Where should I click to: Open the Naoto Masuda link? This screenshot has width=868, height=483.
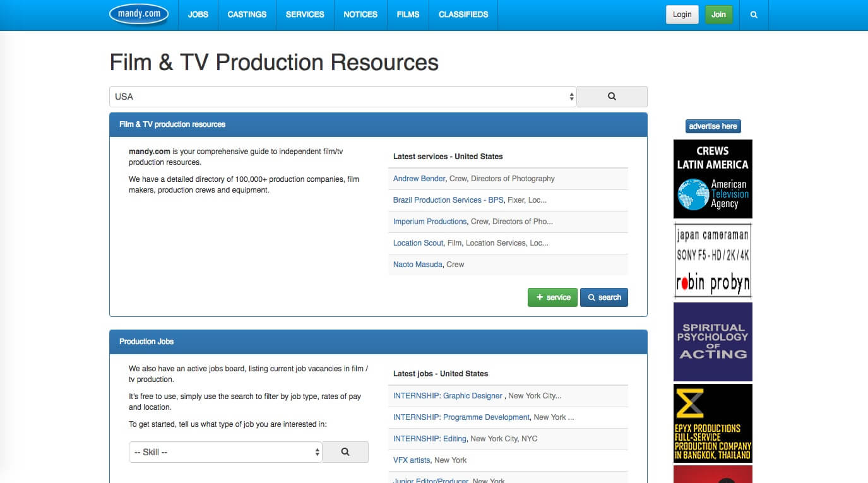coord(418,265)
